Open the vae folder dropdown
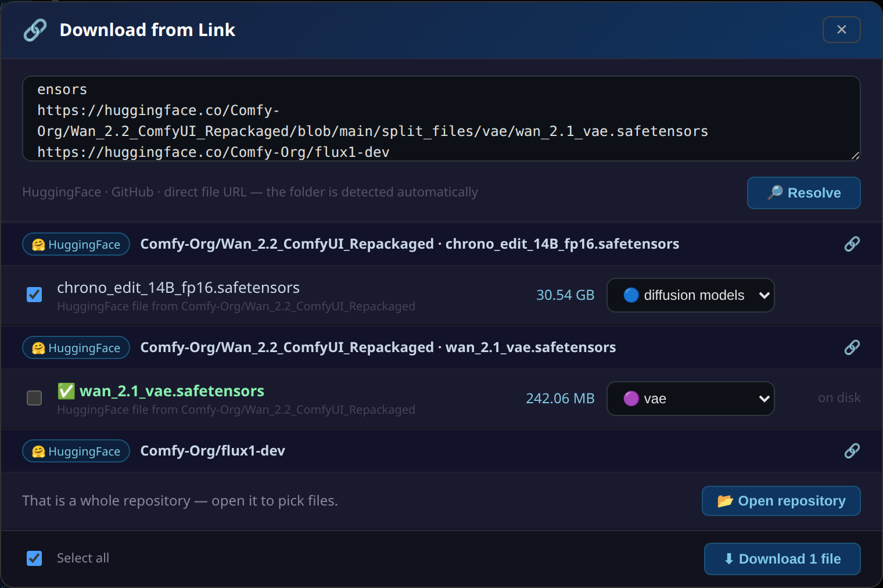 pos(690,399)
